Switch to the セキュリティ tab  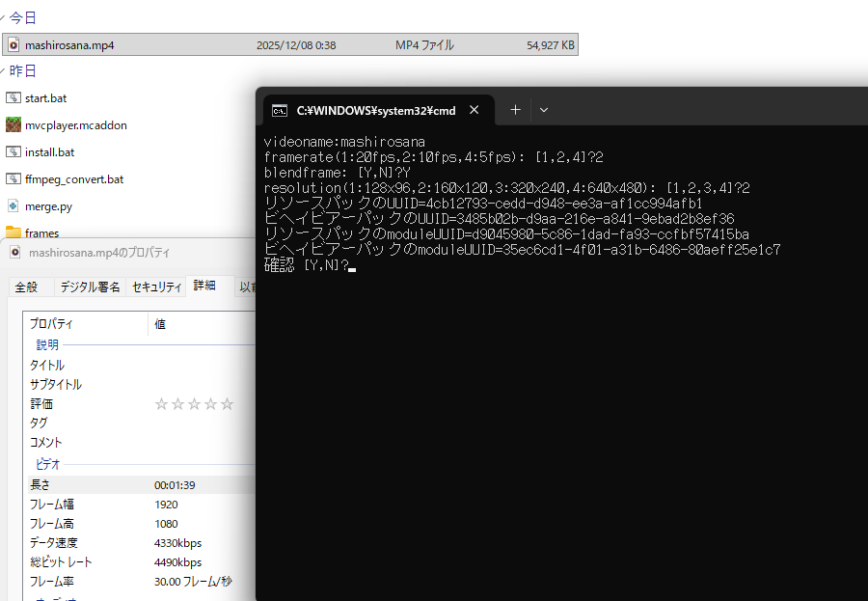pos(156,287)
